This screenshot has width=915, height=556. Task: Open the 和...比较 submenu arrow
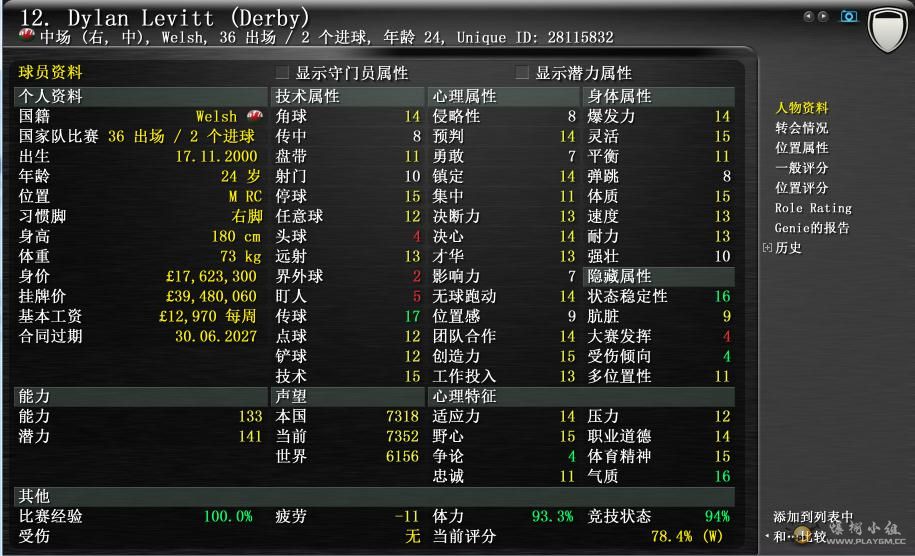point(767,536)
